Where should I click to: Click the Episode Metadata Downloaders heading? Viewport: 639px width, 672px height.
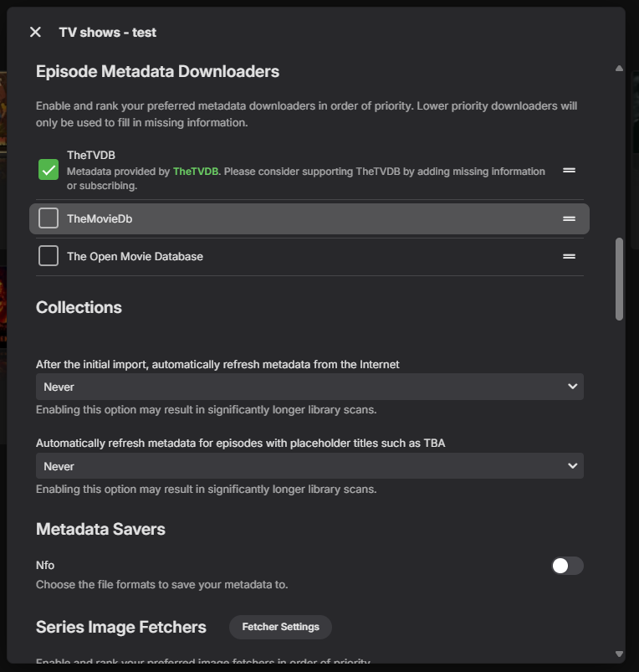157,72
